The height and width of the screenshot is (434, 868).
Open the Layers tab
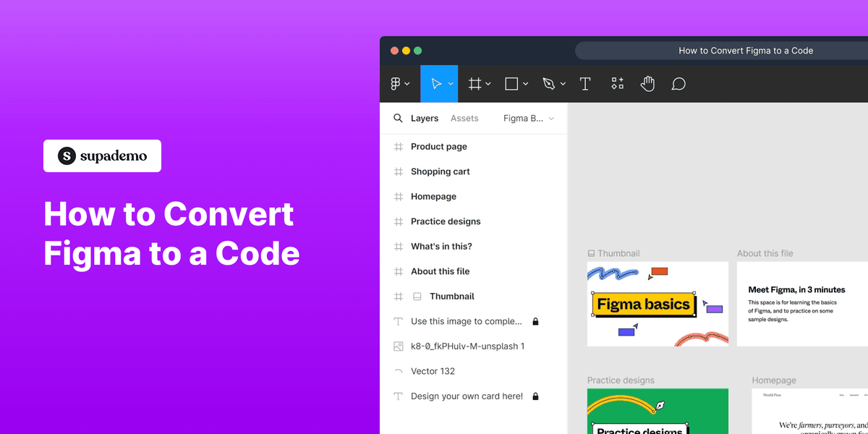point(425,118)
